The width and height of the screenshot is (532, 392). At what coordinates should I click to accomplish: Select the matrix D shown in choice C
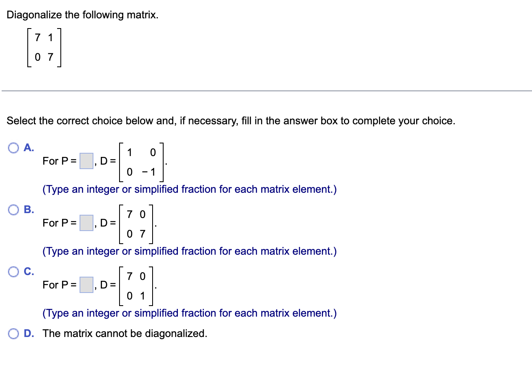pos(136,285)
